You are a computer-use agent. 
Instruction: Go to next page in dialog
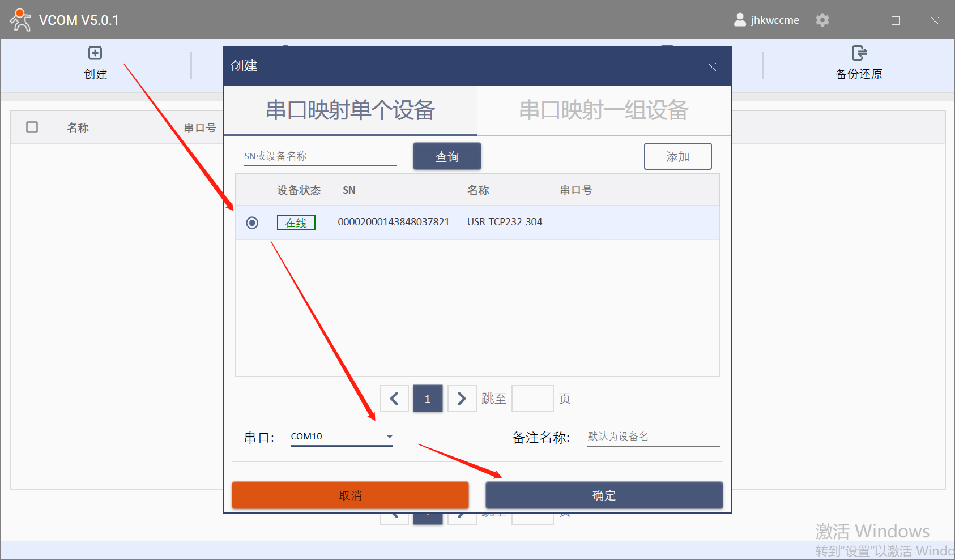pyautogui.click(x=462, y=399)
